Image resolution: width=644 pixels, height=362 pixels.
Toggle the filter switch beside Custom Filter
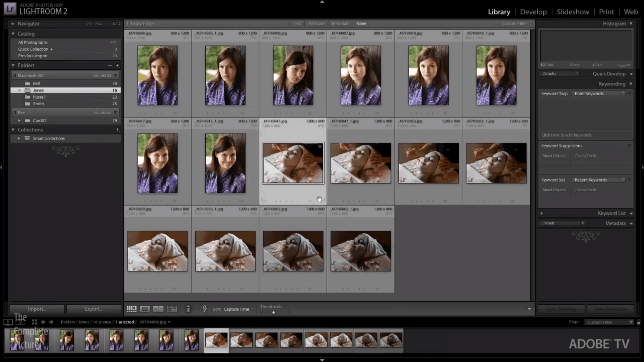coord(638,322)
